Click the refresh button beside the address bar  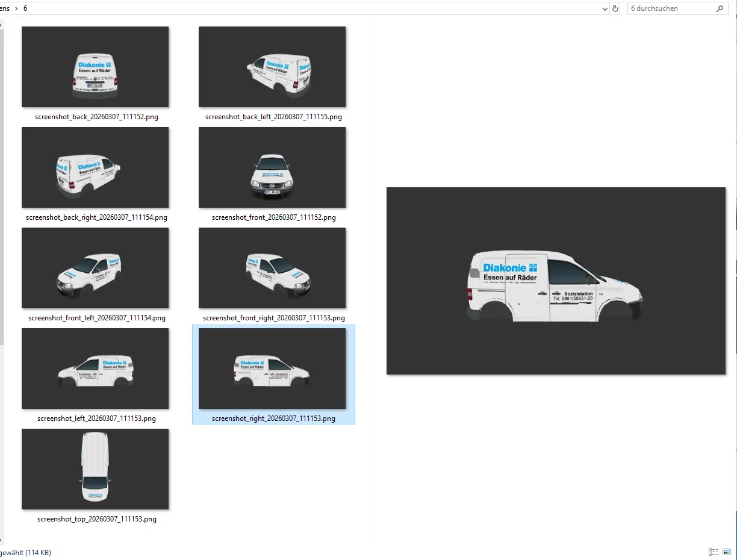(x=615, y=9)
